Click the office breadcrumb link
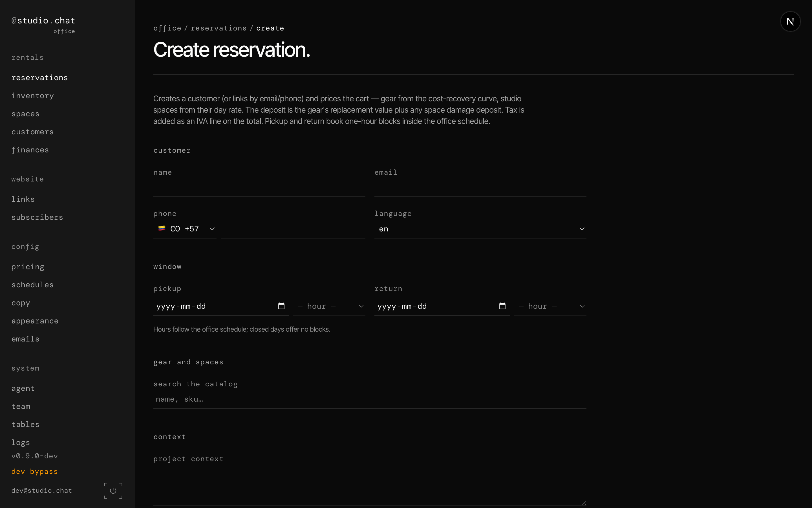The width and height of the screenshot is (812, 508). click(x=167, y=28)
